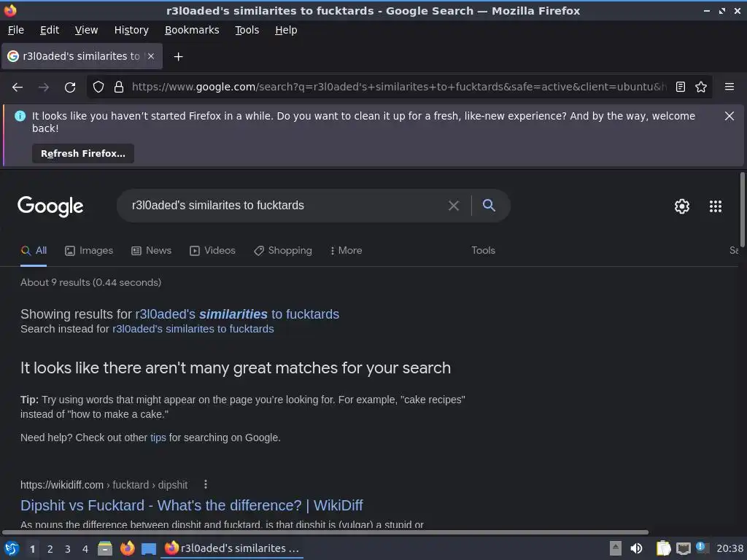Viewport: 747px width, 560px height.
Task: Clear the Google search box text
Action: 454,205
